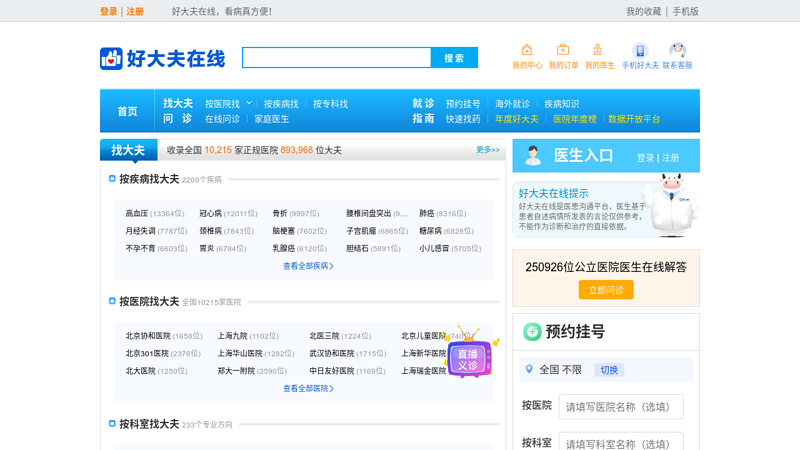Viewport: 800px width, 450px height.
Task: Open 北医三院 hospital link
Action: point(324,336)
